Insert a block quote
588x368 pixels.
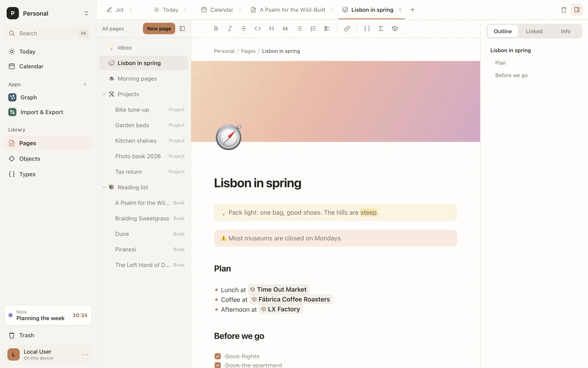pyautogui.click(x=285, y=29)
